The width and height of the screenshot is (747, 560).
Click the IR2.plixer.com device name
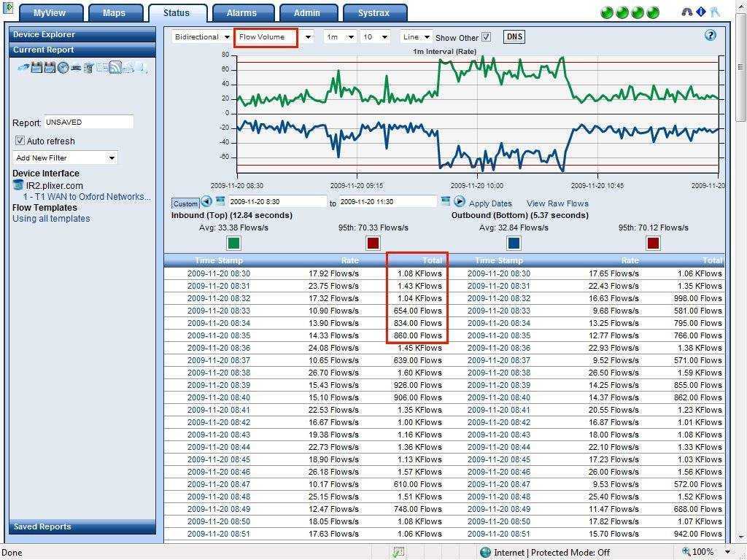tap(54, 186)
